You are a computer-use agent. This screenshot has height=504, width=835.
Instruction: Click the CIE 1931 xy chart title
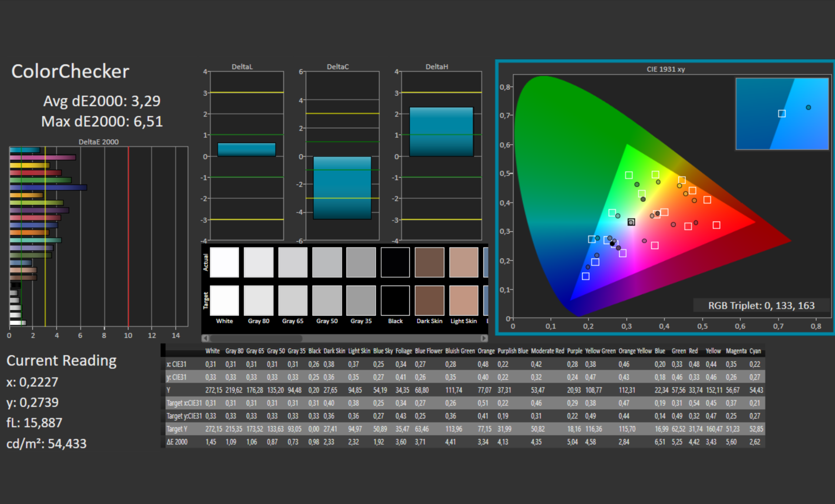pyautogui.click(x=665, y=69)
